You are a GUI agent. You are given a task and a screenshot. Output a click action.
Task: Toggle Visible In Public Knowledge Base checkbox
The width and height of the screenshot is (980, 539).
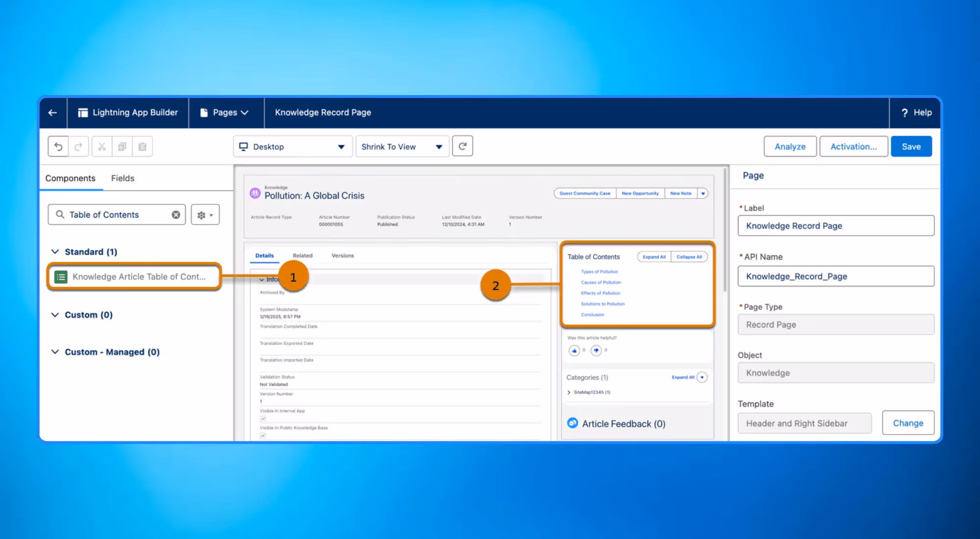pyautogui.click(x=263, y=436)
